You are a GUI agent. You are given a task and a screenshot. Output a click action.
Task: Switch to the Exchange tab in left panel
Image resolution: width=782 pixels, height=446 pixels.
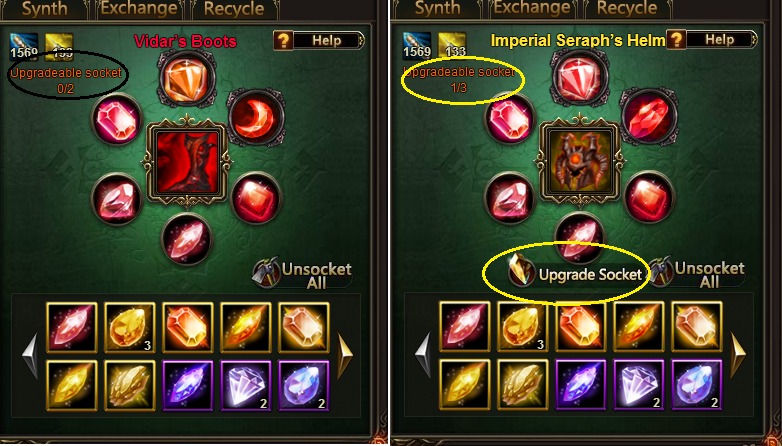[138, 9]
